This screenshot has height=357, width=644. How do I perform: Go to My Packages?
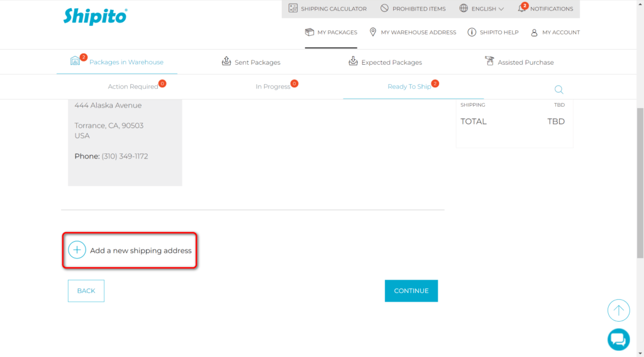point(337,33)
